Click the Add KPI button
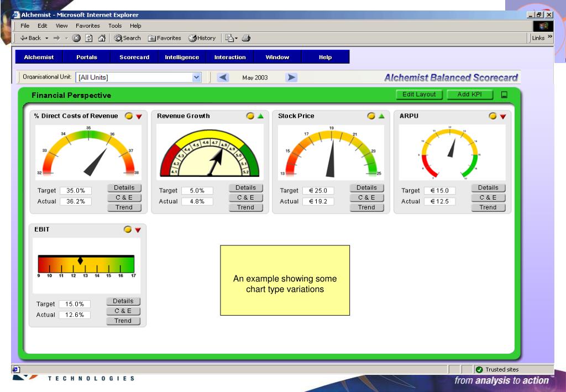Screen dimensions: 566x392 470,95
